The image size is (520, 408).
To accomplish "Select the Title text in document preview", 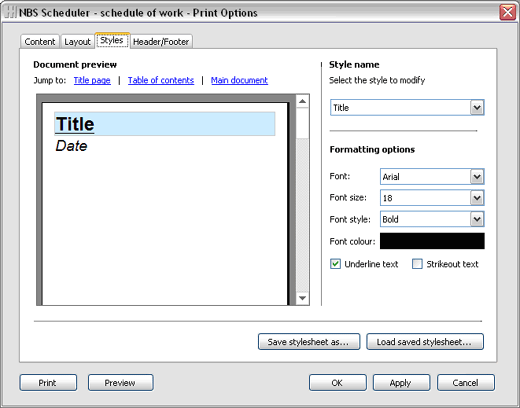I will pos(75,124).
